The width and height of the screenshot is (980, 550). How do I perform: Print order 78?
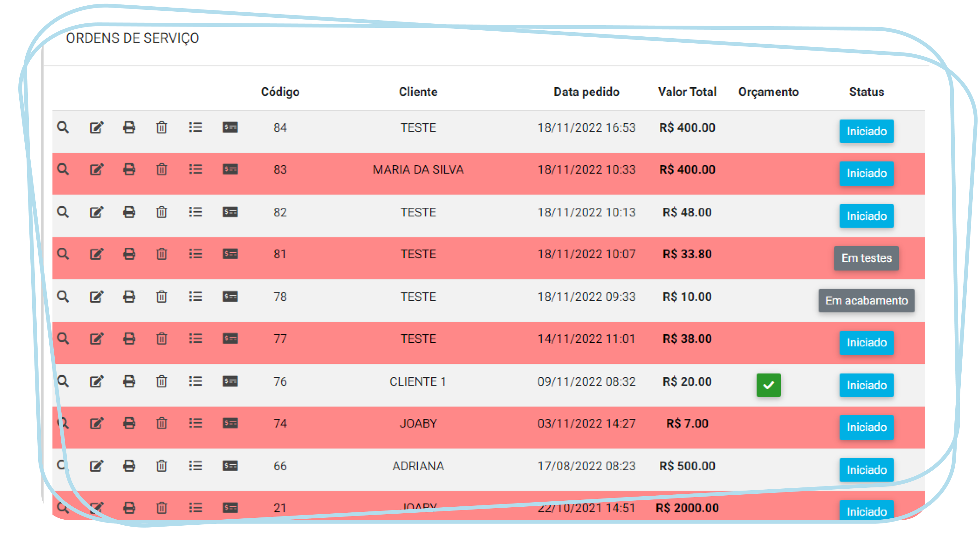click(x=129, y=297)
